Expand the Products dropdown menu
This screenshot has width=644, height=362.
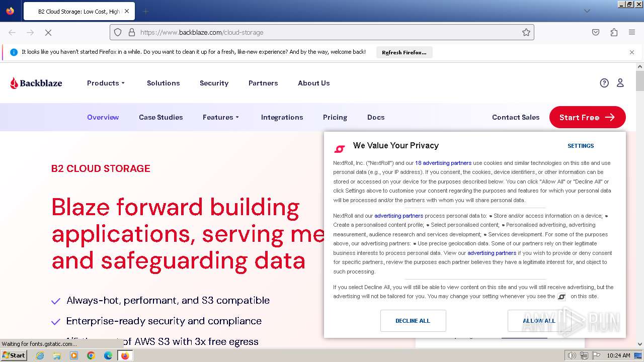[x=106, y=83]
